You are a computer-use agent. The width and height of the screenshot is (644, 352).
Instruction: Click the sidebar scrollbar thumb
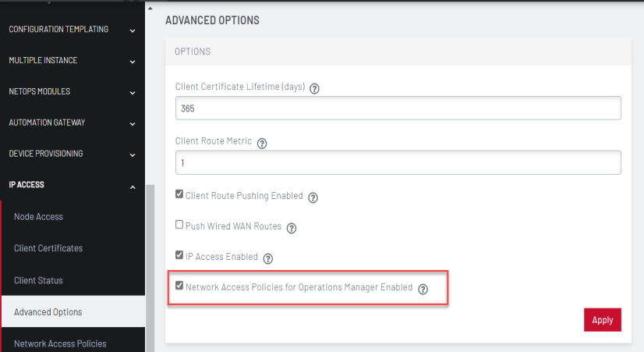pyautogui.click(x=150, y=268)
